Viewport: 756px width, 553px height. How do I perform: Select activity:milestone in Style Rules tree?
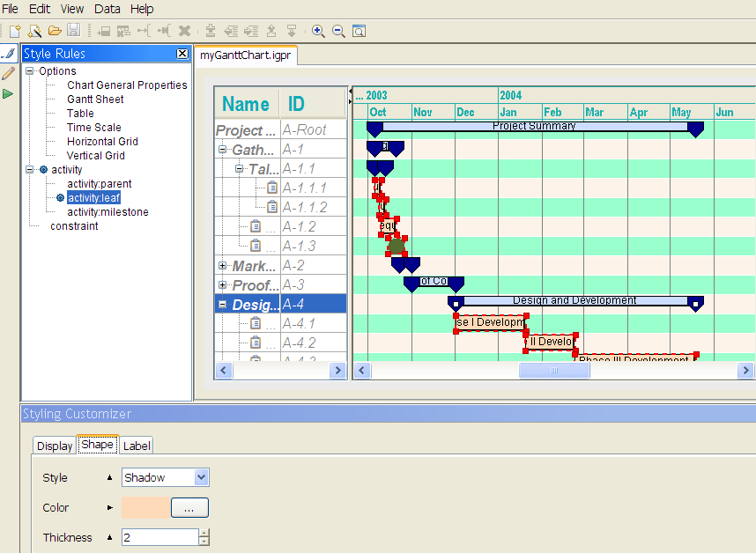(107, 212)
